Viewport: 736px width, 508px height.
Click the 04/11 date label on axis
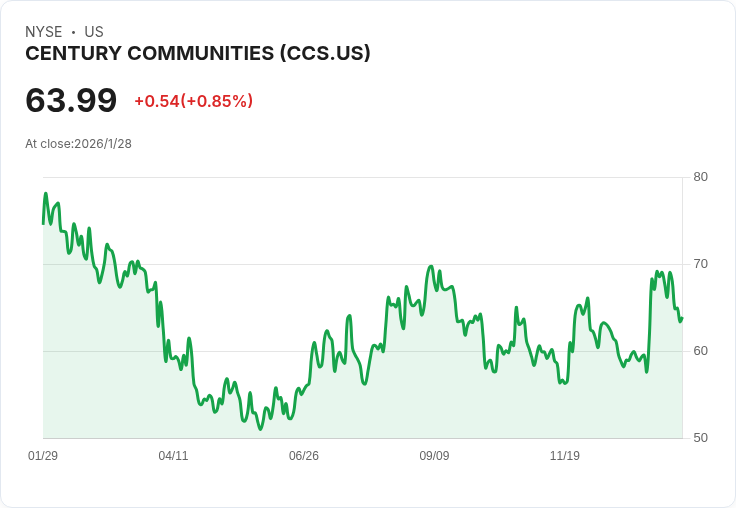(x=173, y=455)
